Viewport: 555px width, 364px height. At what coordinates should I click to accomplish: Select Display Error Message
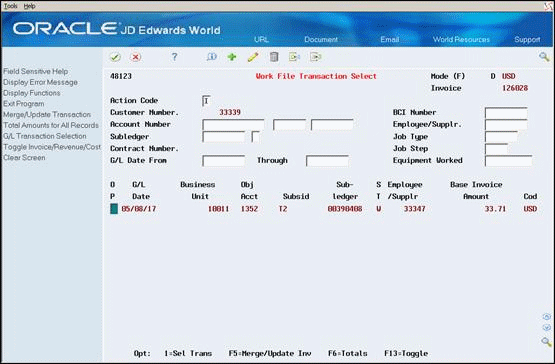click(40, 82)
